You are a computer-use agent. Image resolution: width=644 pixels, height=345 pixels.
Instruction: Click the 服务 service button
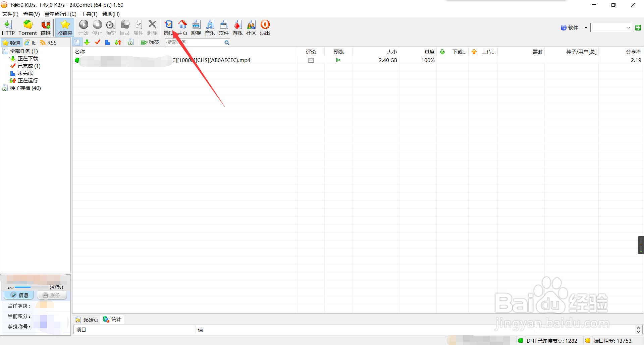(x=52, y=295)
